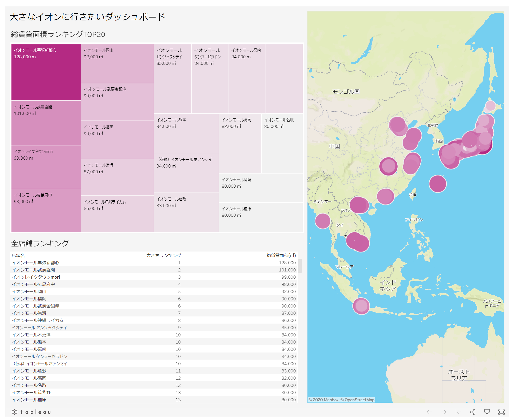Click the イオンモール武漢経開 table row name
Screen dimensions: 514x420
[33, 270]
